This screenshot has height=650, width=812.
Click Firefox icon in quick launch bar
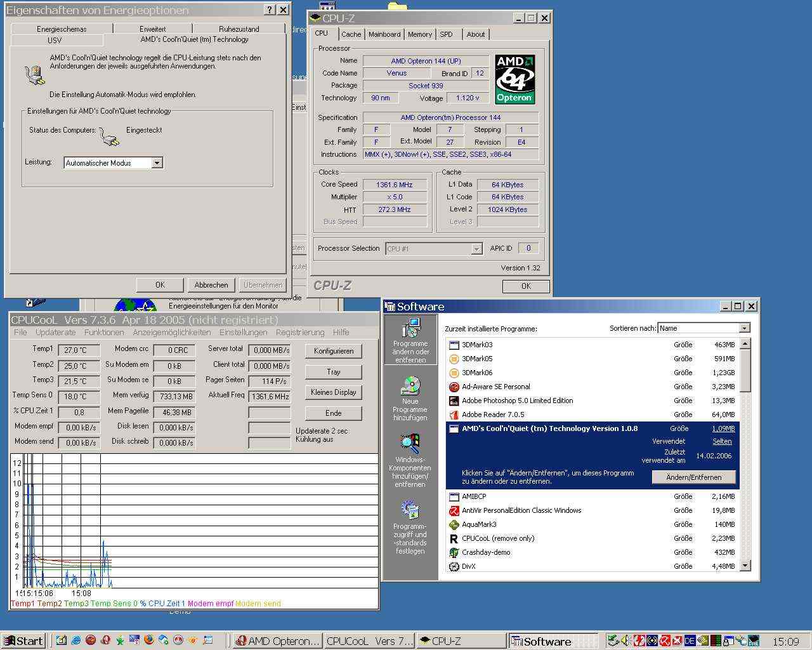click(149, 640)
